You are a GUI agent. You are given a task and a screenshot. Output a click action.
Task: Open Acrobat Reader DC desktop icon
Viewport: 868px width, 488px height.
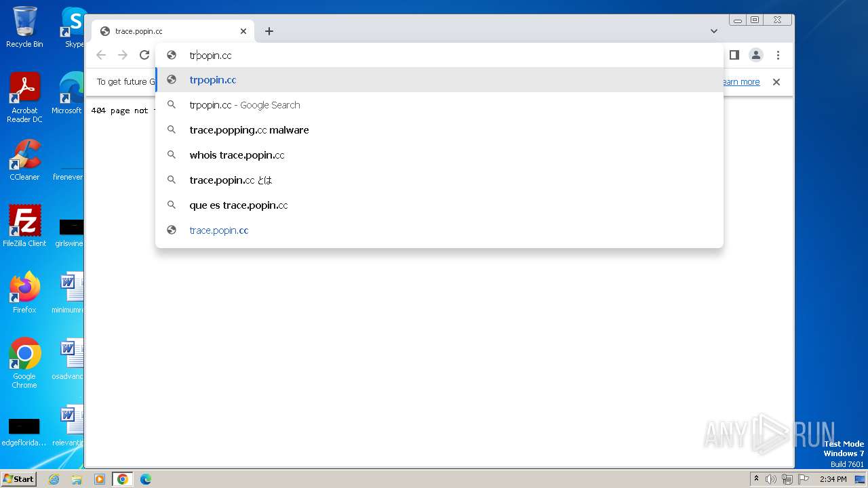pos(24,98)
